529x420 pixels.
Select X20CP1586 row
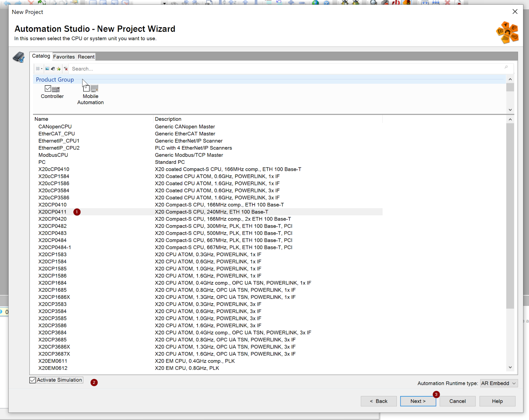coord(208,276)
